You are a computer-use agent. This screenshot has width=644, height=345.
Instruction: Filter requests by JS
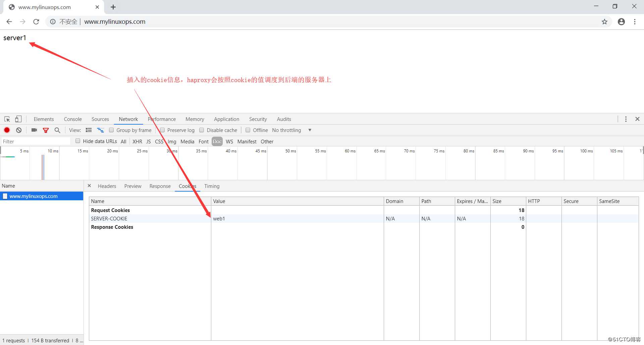click(149, 142)
